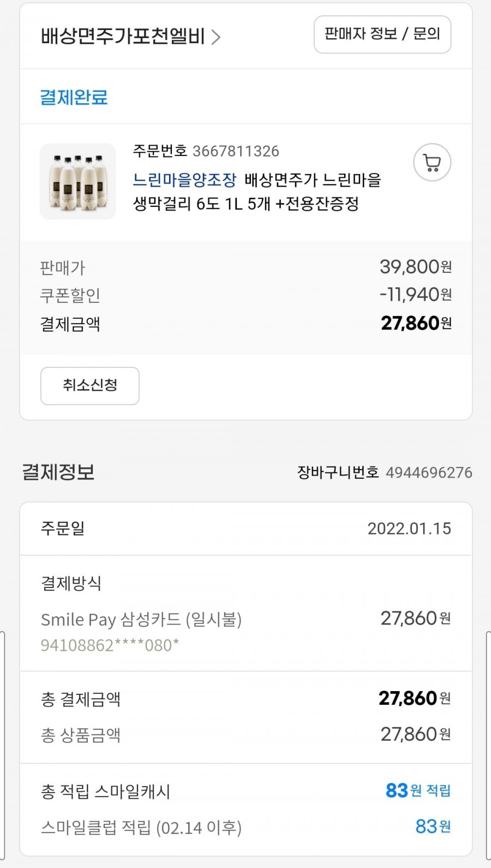The width and height of the screenshot is (491, 868).
Task: Add item to cart via cart icon
Action: [432, 163]
